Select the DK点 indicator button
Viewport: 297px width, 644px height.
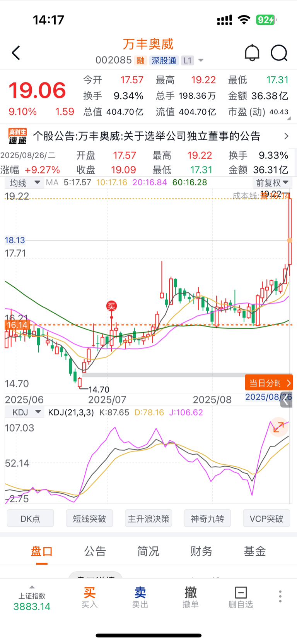(30, 519)
